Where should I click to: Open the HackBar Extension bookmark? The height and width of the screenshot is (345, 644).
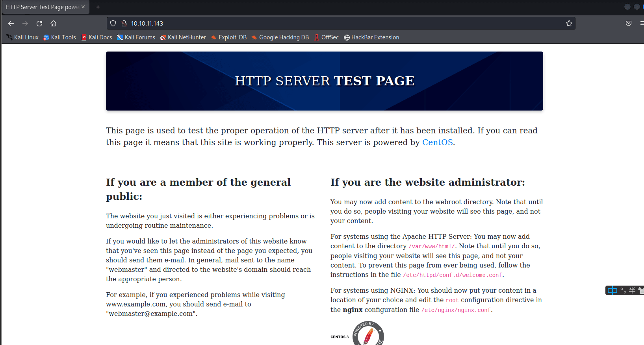pyautogui.click(x=371, y=37)
